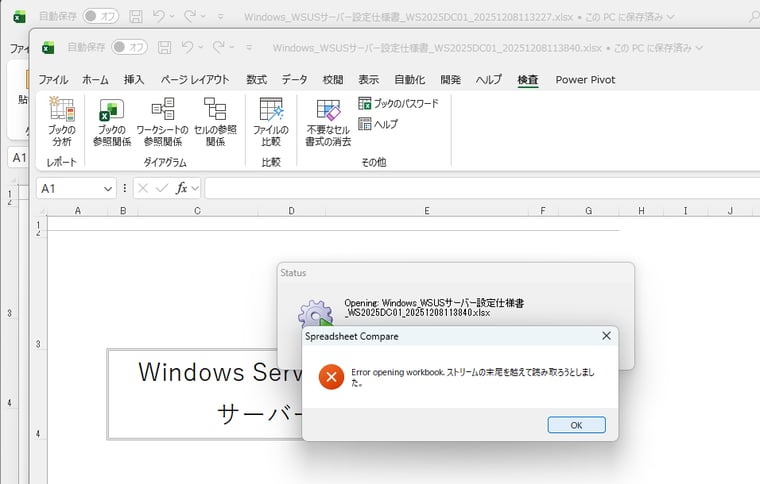Viewport: 760px width, 484px height.
Task: Switch to Insert (挿入) tab
Action: (x=134, y=79)
